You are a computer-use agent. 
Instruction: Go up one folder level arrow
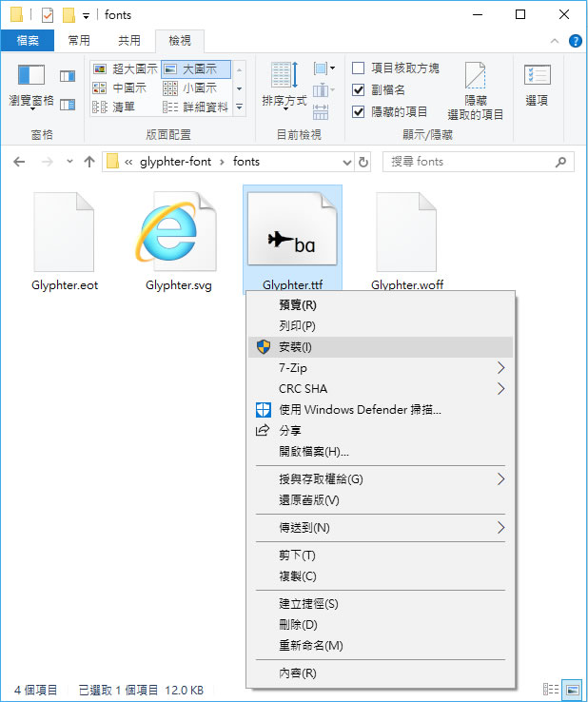click(x=89, y=162)
